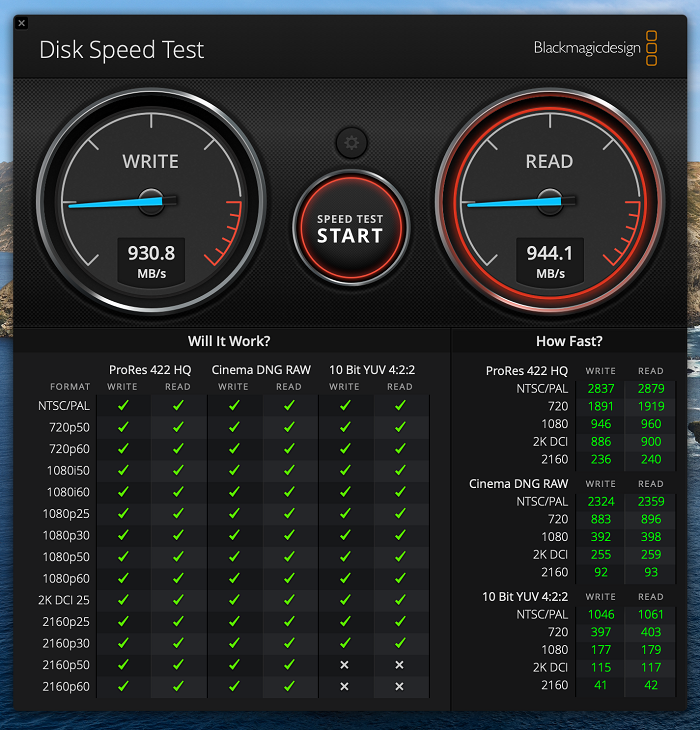Close the Disk Speed Test window
700x730 pixels.
click(x=21, y=23)
